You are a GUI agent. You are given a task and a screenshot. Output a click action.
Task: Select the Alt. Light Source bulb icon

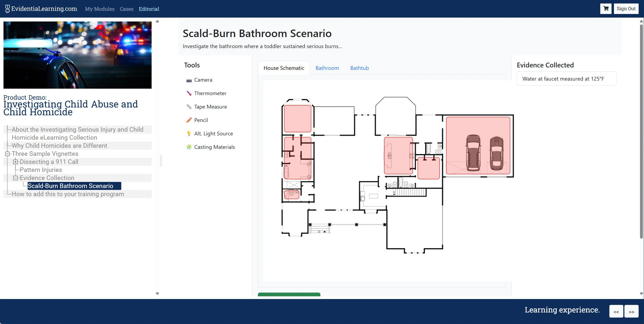(189, 134)
